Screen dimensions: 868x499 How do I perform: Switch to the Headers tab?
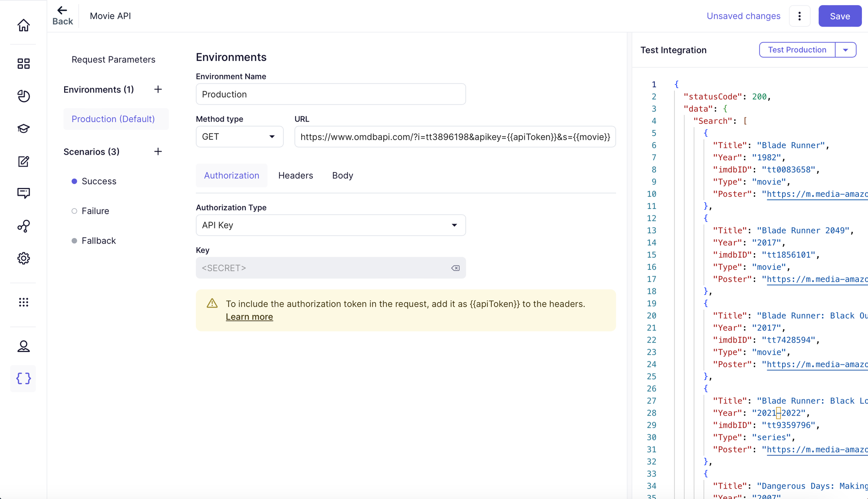(x=295, y=175)
